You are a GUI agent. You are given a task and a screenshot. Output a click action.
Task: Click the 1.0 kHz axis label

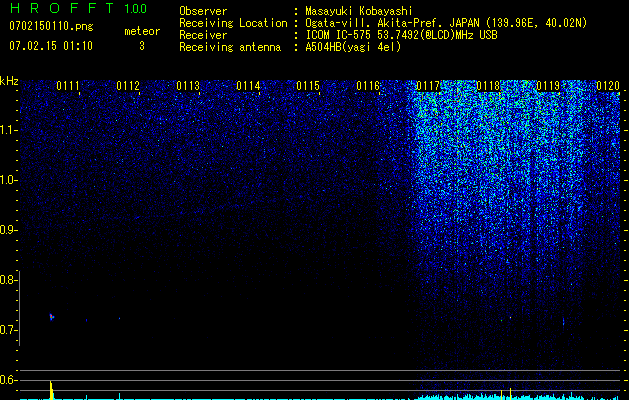tap(7, 180)
